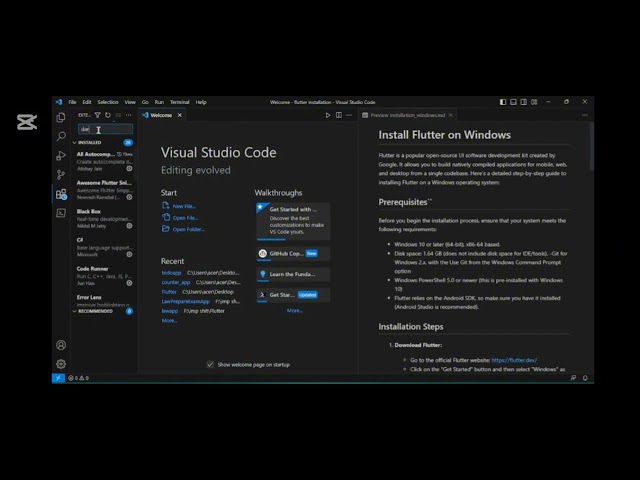Click the Open Folder... link
This screenshot has width=640, height=480.
tap(189, 229)
